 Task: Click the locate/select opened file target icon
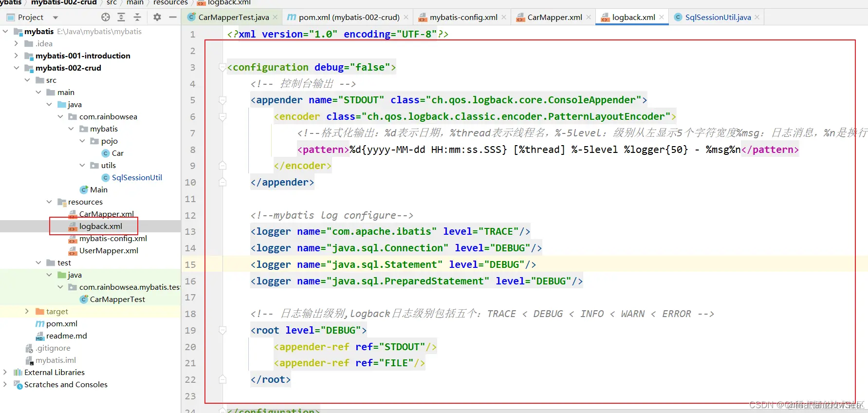[106, 17]
